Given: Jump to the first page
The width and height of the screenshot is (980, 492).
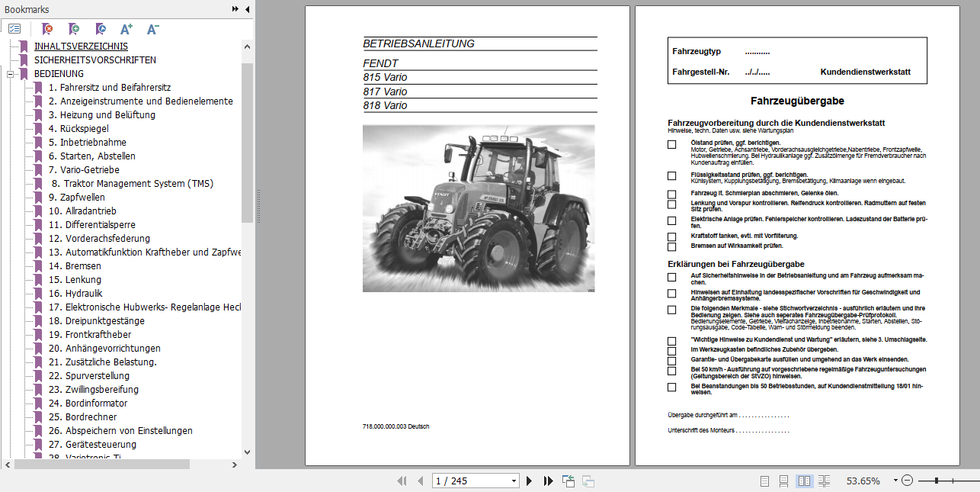Looking at the screenshot, I should point(402,481).
